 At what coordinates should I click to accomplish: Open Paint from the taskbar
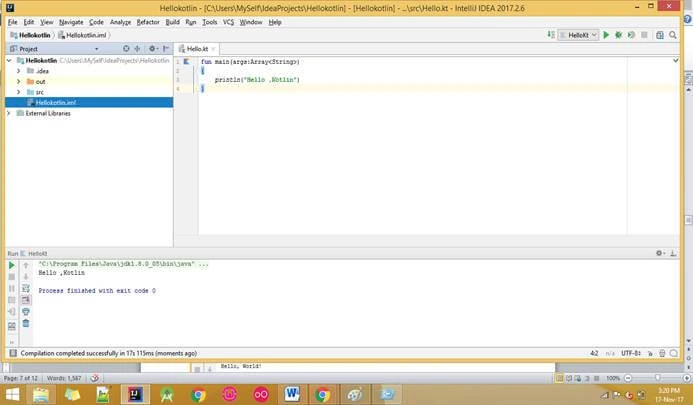coord(355,394)
